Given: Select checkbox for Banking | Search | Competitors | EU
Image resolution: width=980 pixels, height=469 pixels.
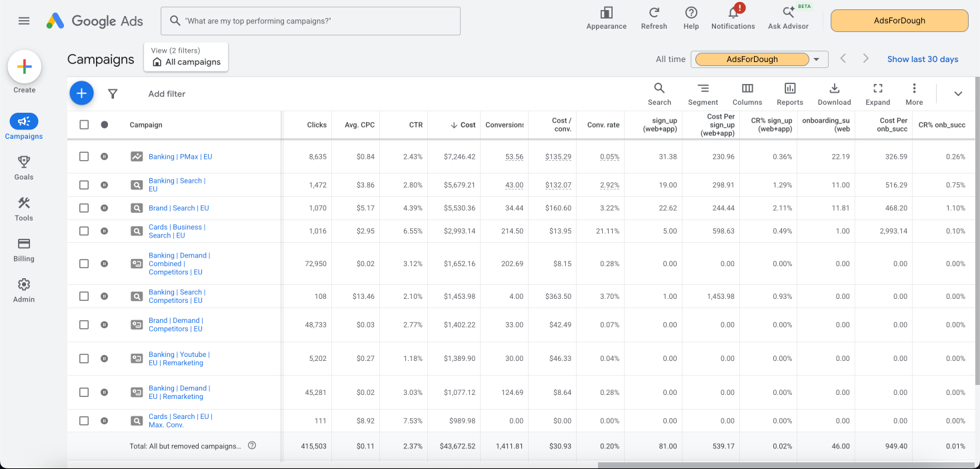Looking at the screenshot, I should [x=84, y=296].
